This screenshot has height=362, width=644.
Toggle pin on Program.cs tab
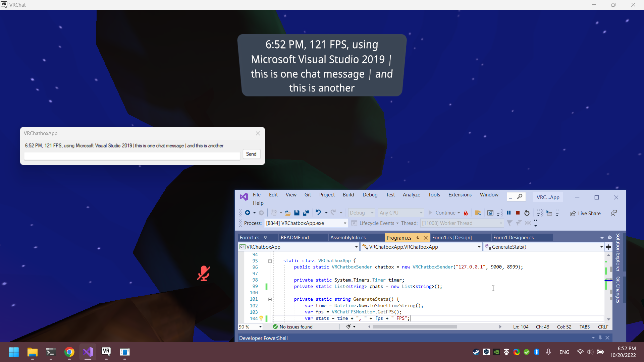418,238
